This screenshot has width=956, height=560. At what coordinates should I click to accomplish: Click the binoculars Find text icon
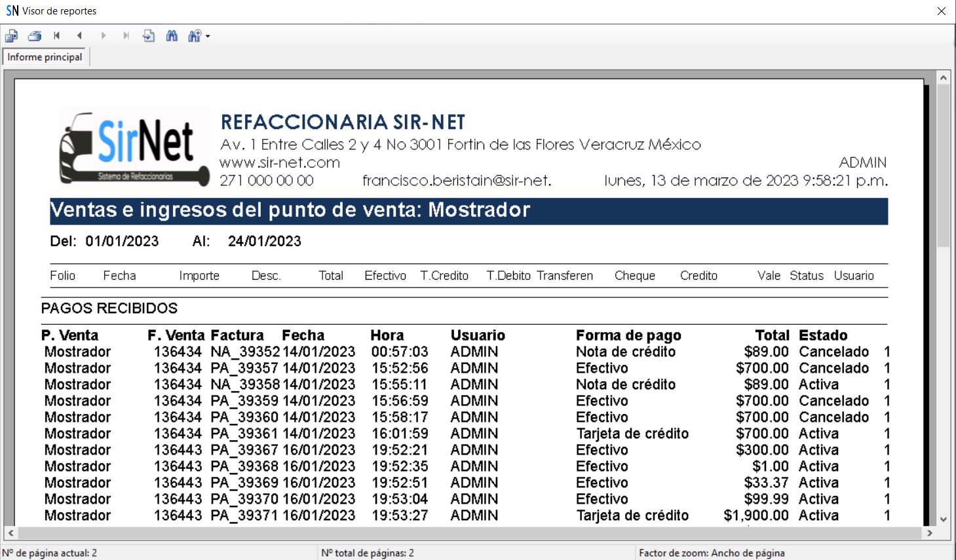(172, 36)
